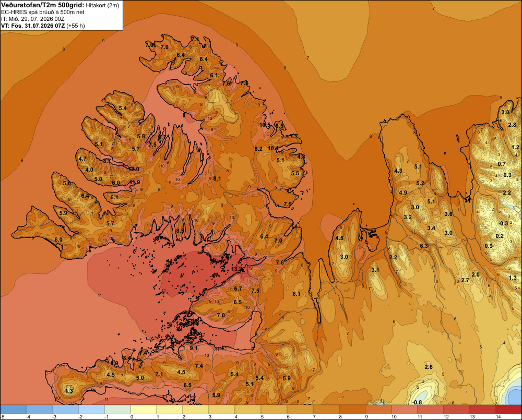Click the IT initial time line in header
Image resolution: width=522 pixels, height=420 pixels.
click(x=32, y=19)
